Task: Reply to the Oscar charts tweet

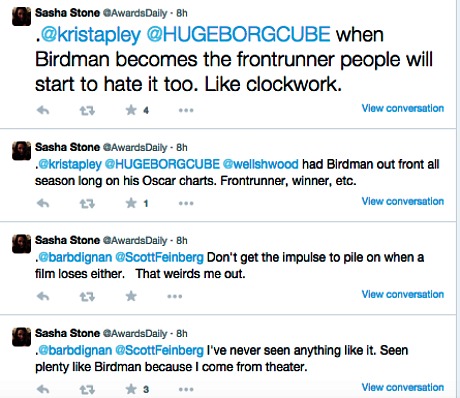Action: click(43, 203)
